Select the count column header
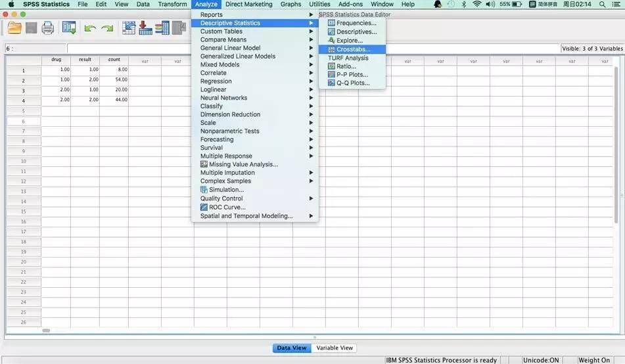This screenshot has height=364, width=625. (114, 60)
